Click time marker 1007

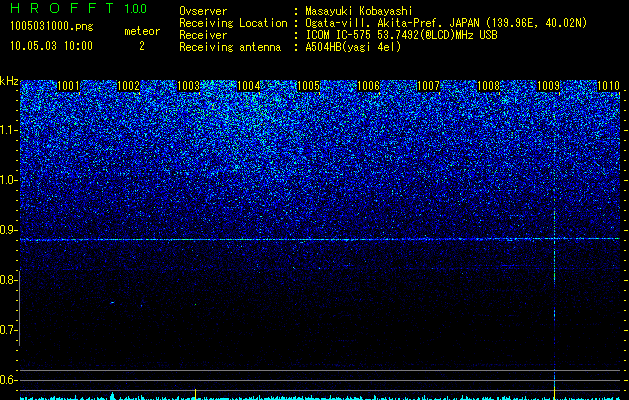(428, 86)
